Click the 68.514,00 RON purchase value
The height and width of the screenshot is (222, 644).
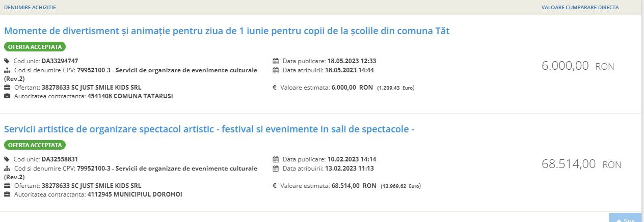pos(581,164)
